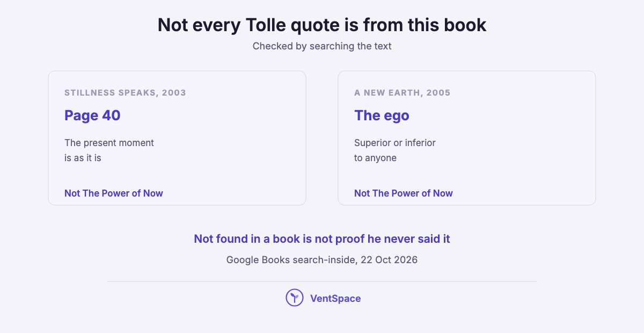The image size is (644, 333).
Task: Open the Stillness Speaks, 2003 card
Action: pos(177,138)
